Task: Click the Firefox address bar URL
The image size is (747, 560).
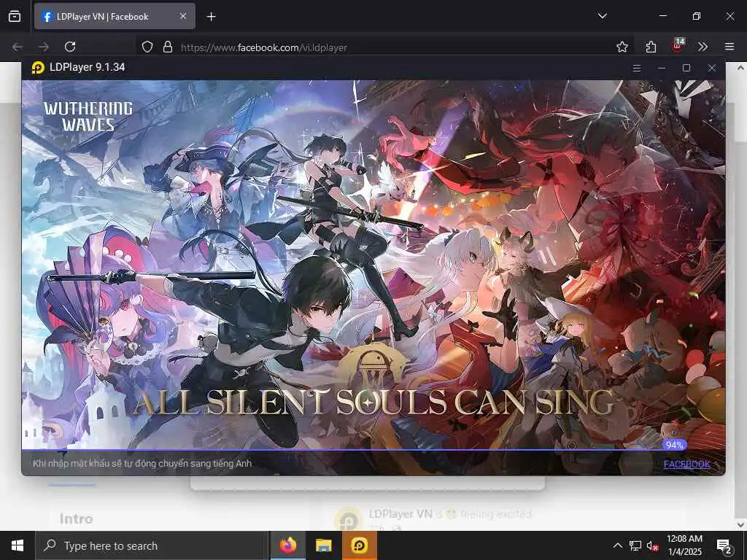Action: coord(263,47)
